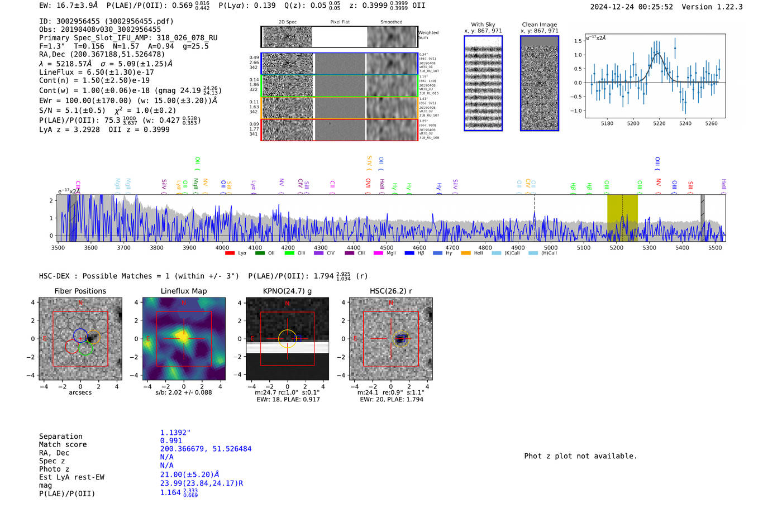
Task: Click the Separation value 1.1392"
Action: click(175, 433)
